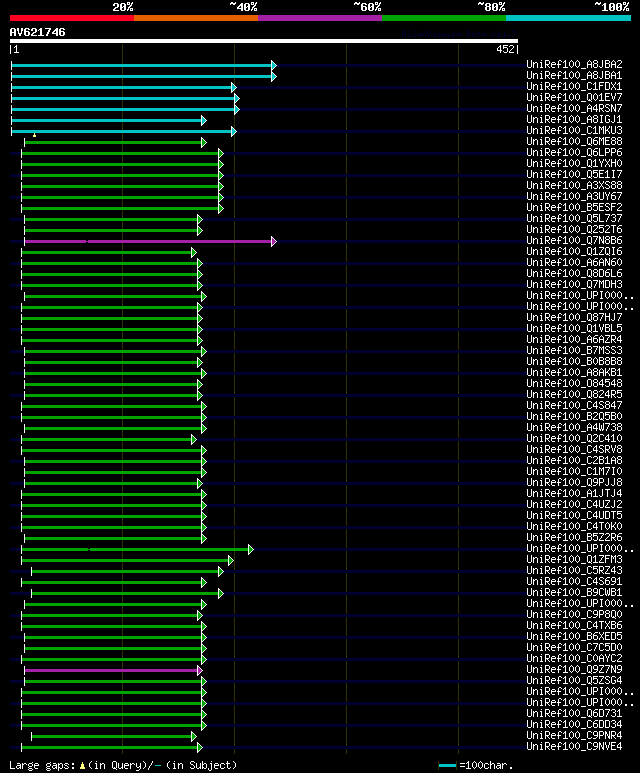Select the UniRef100_Q1ZQI6 label
The image size is (640, 773).
point(574,251)
